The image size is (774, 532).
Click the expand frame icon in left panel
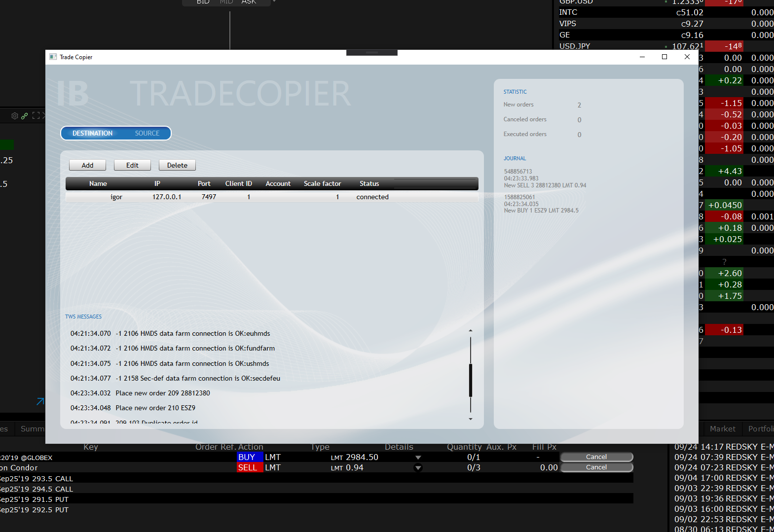(x=36, y=115)
